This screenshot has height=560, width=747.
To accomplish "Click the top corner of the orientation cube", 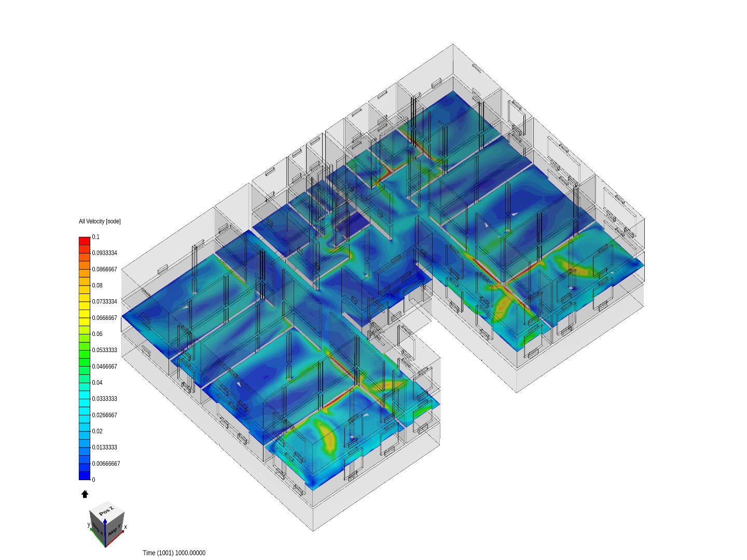I will pyautogui.click(x=107, y=501).
